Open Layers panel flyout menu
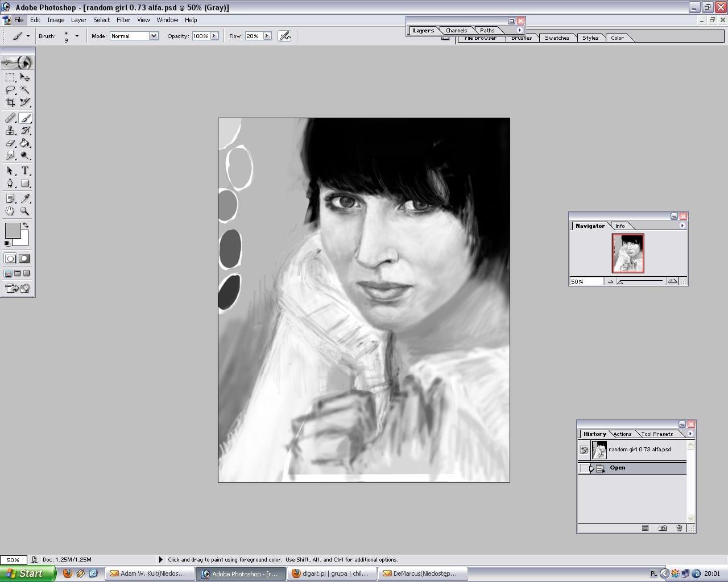728x582 pixels. point(519,30)
